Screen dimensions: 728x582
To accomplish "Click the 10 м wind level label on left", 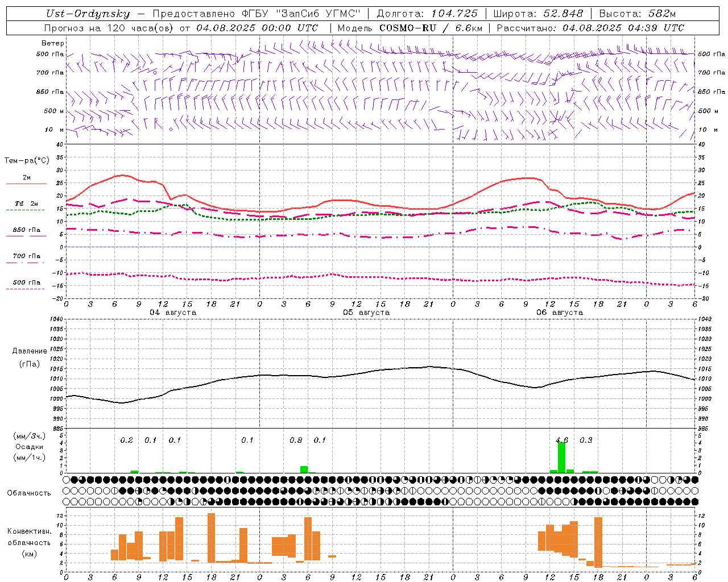I will 55,130.
